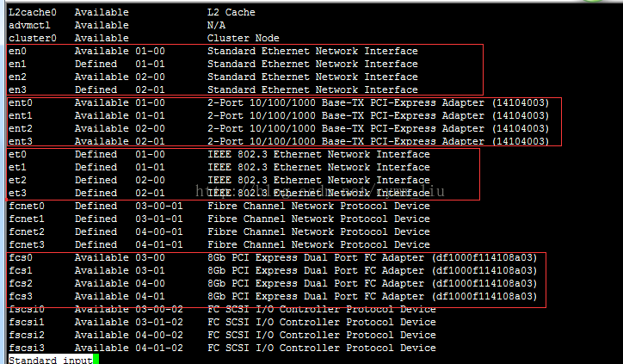
Task: Click the fscsi3 device entry
Action: pos(223,349)
